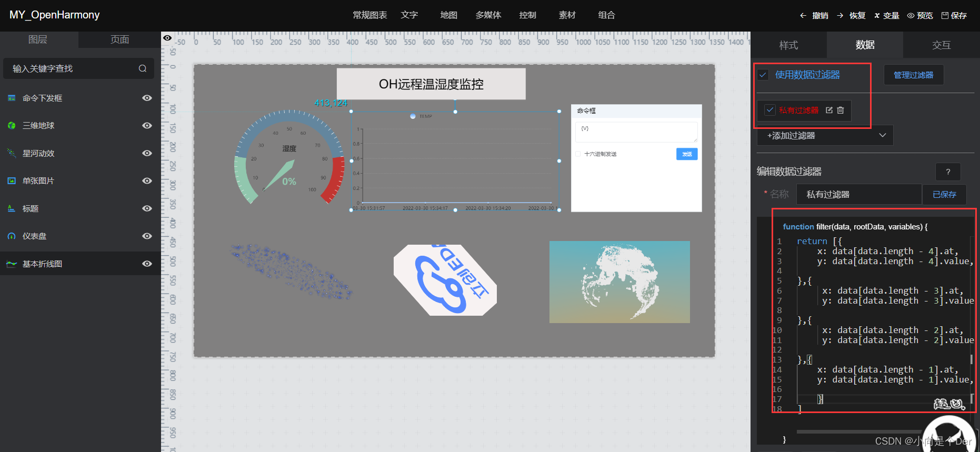Image resolution: width=980 pixels, height=452 pixels.
Task: Expand the +添加过滤器 dropdown
Action: click(x=825, y=136)
